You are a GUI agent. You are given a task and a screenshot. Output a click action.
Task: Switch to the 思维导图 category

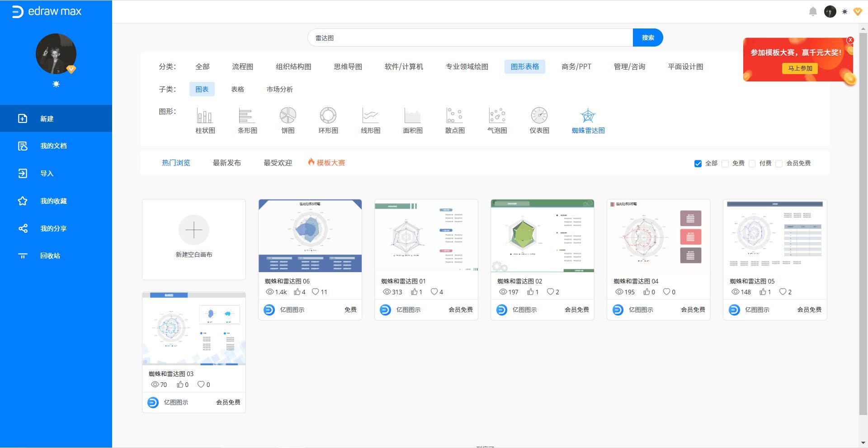coord(348,66)
